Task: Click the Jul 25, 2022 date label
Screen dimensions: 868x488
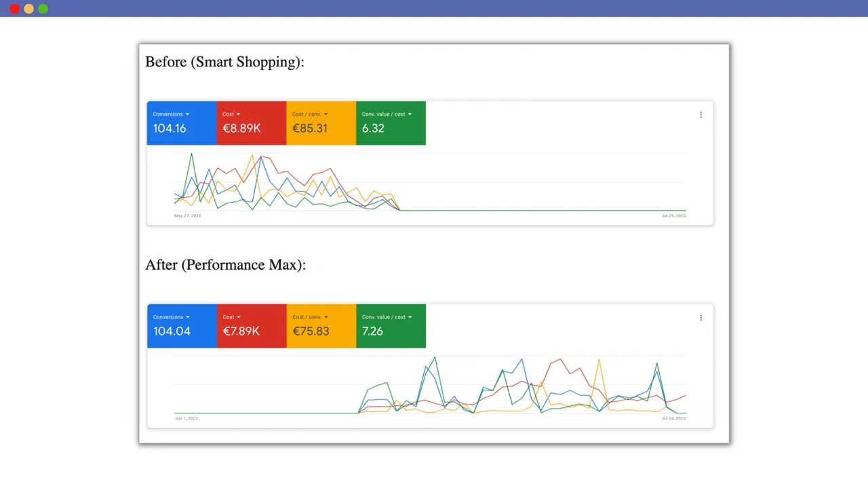Action: click(673, 216)
